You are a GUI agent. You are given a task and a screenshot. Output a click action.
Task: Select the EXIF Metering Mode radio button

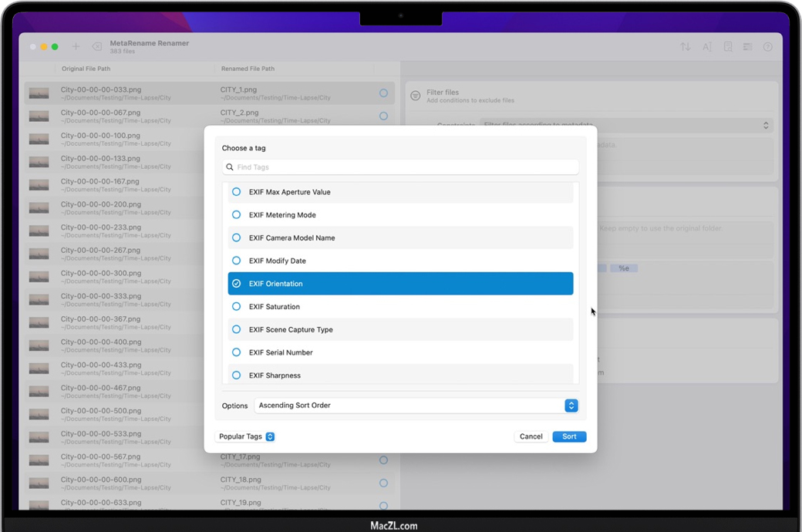(237, 215)
